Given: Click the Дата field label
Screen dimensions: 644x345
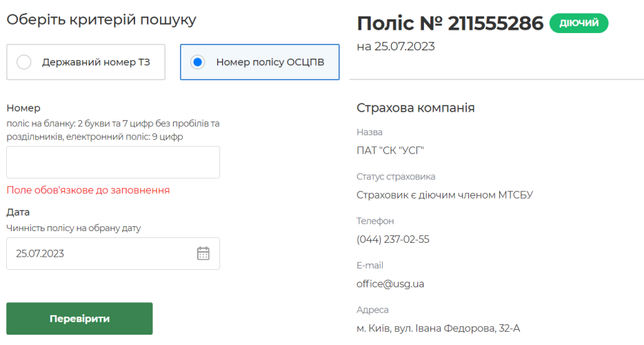Looking at the screenshot, I should (18, 212).
